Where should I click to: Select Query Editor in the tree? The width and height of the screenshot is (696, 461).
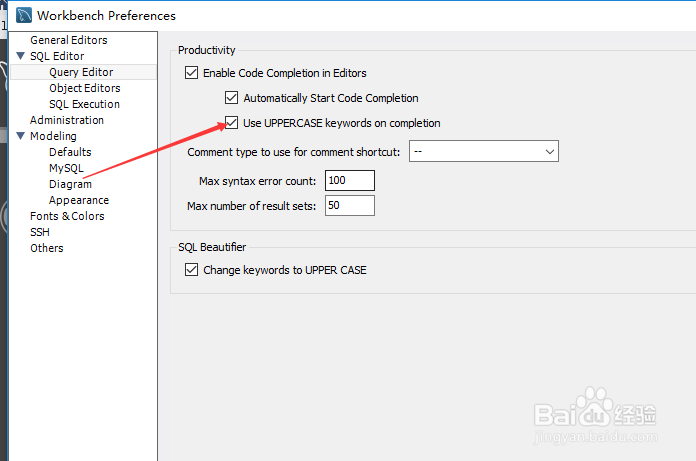(x=81, y=72)
